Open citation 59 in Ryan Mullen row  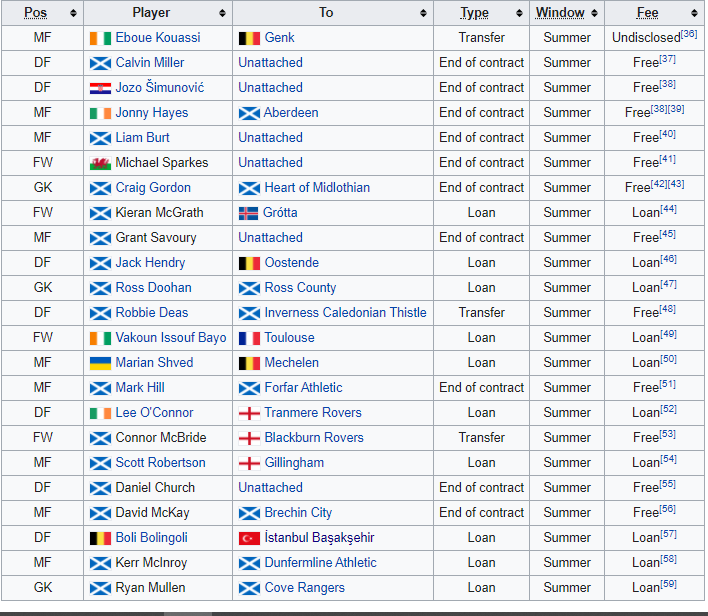(668, 584)
